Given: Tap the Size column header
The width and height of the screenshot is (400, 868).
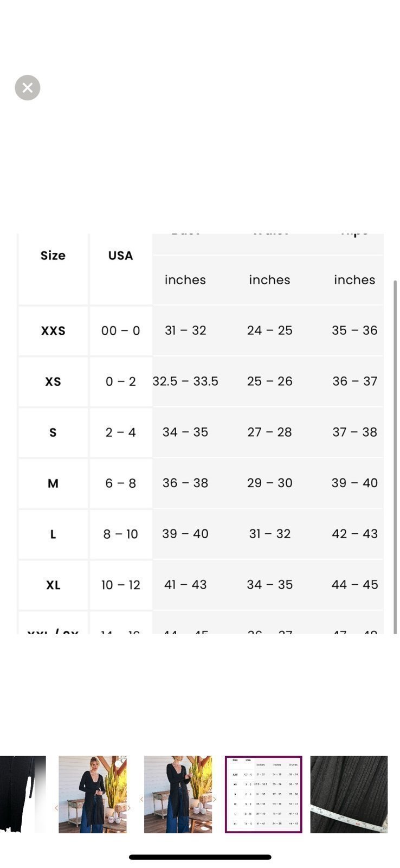Looking at the screenshot, I should point(53,256).
